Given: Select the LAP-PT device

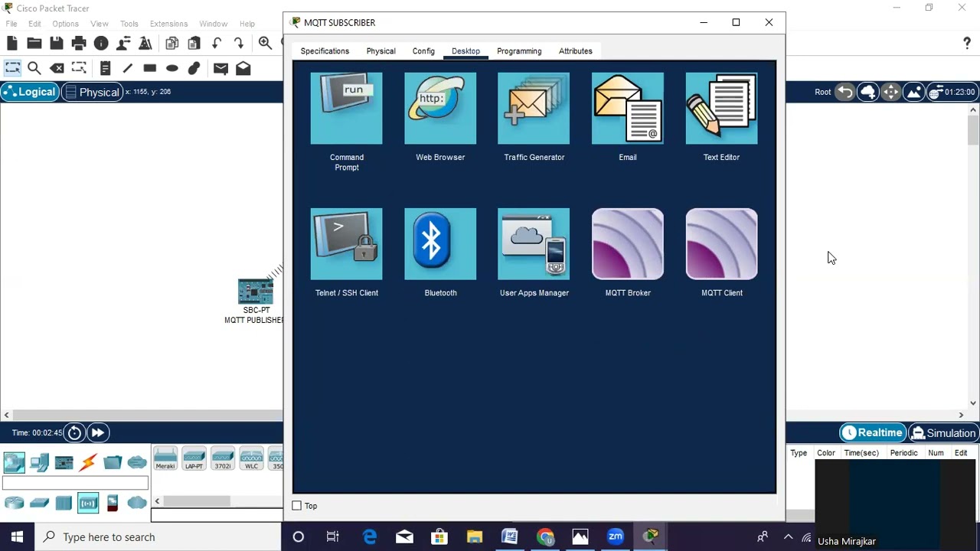Looking at the screenshot, I should [194, 458].
